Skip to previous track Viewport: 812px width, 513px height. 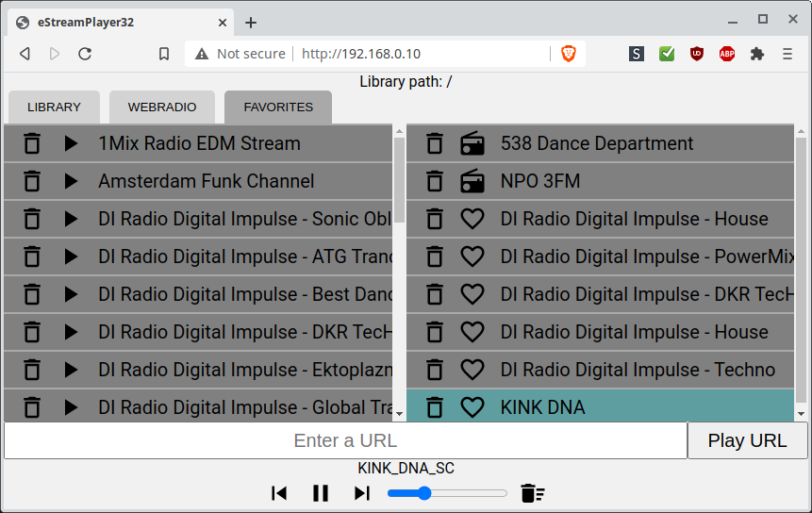[x=279, y=493]
